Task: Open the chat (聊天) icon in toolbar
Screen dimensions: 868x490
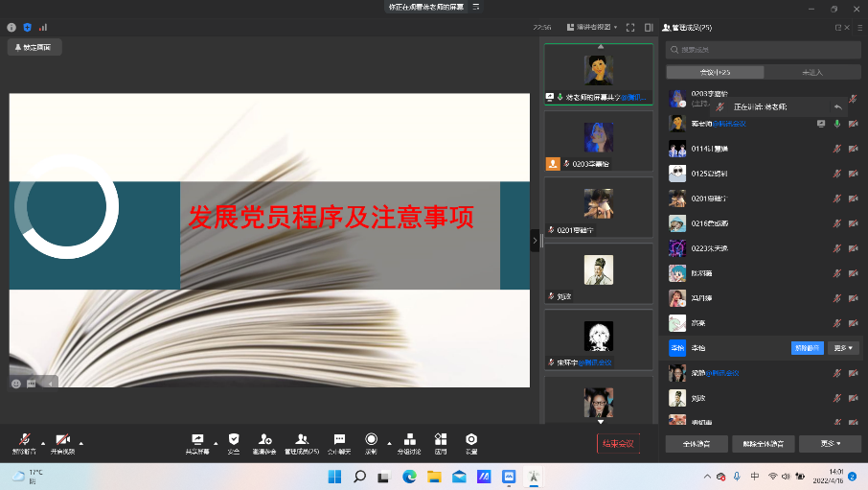Action: 339,439
